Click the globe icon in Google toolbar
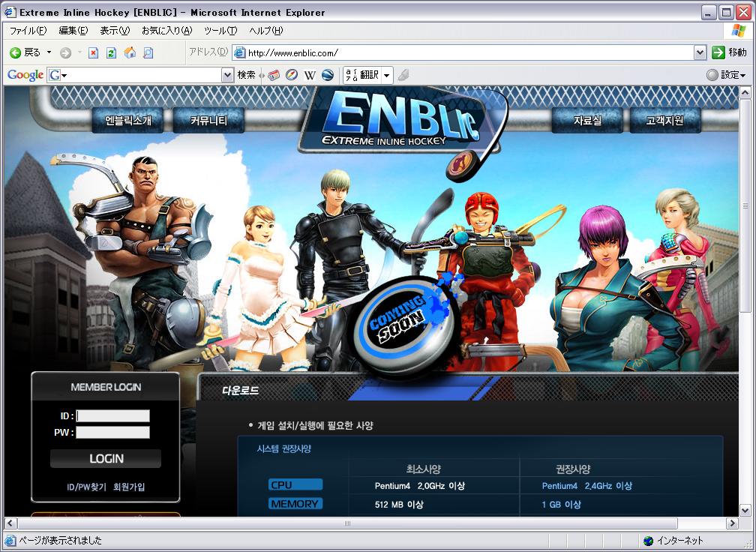 point(328,75)
